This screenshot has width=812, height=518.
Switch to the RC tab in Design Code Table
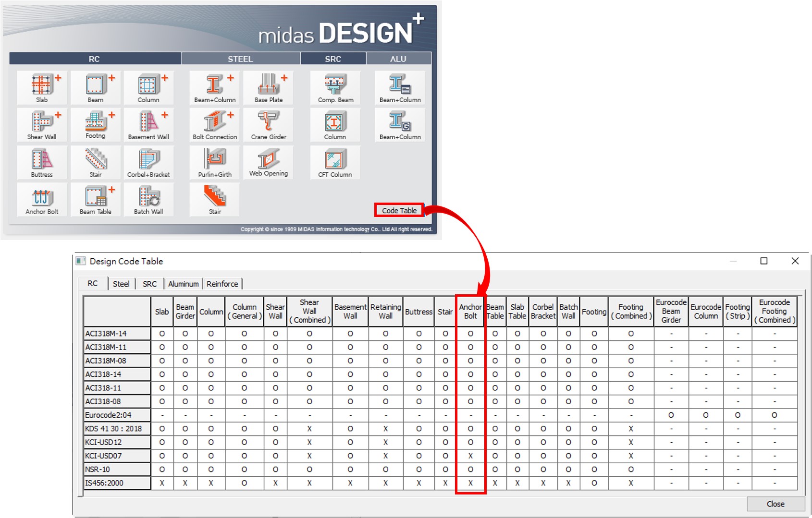(x=93, y=283)
